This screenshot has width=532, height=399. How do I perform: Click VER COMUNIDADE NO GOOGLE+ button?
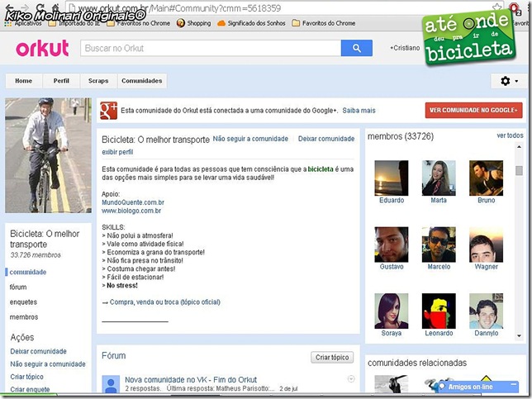(x=473, y=110)
